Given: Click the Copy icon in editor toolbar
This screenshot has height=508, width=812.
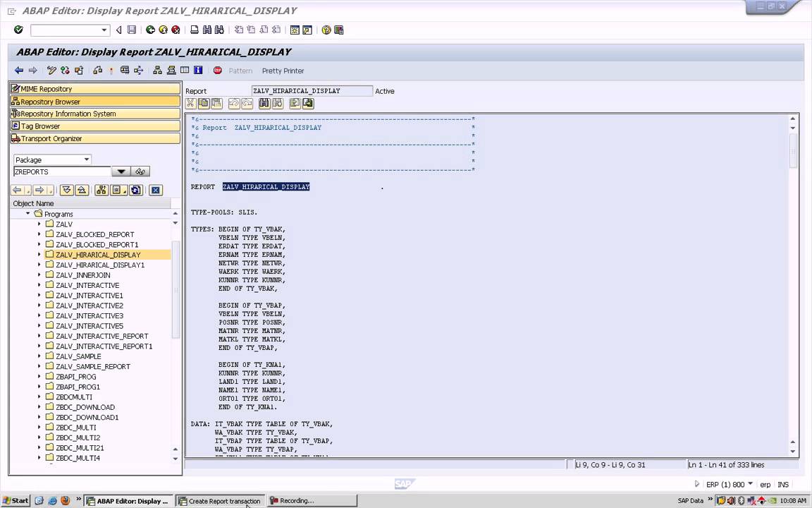Looking at the screenshot, I should [204, 104].
